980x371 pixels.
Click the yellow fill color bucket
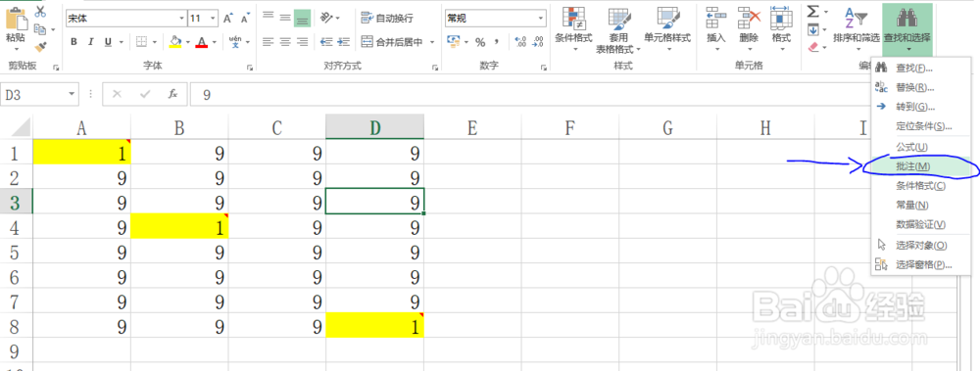point(175,42)
